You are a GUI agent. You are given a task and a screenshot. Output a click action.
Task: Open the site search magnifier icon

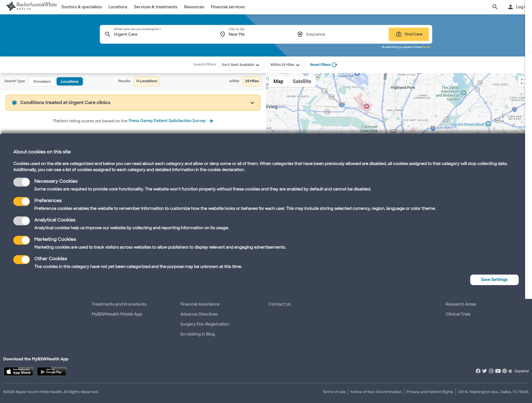click(x=495, y=7)
